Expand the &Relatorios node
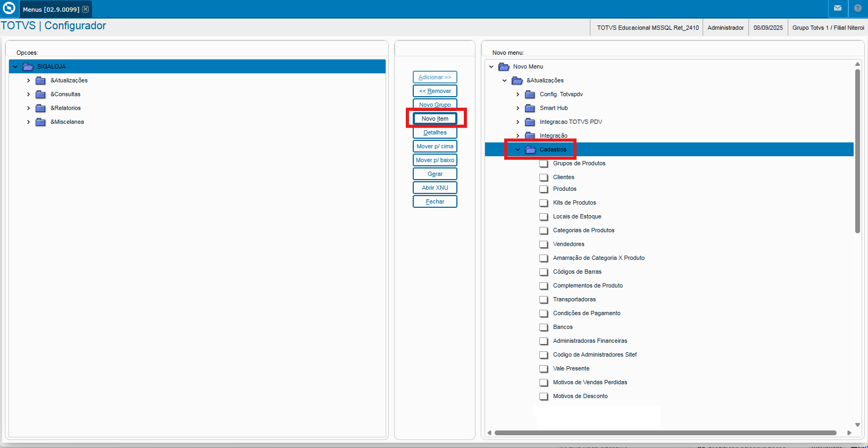This screenshot has height=448, width=868. (x=29, y=108)
